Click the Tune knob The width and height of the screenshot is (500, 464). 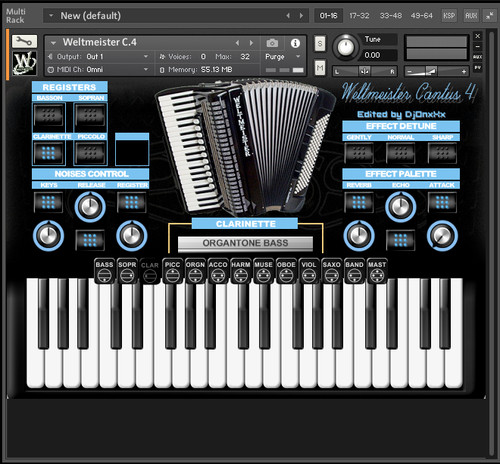click(346, 48)
